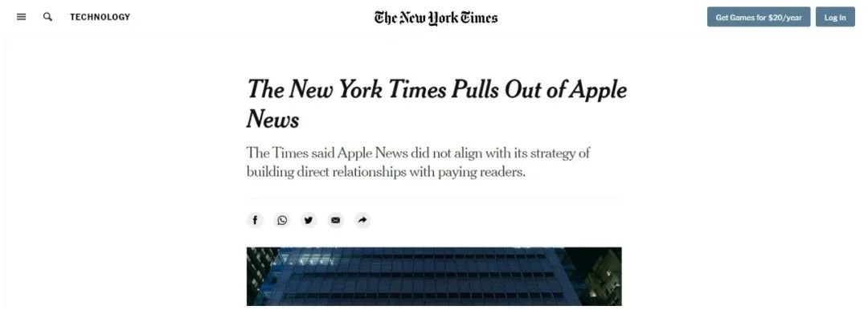
Task: Click the lit windows in the photo
Action: (x=312, y=259)
